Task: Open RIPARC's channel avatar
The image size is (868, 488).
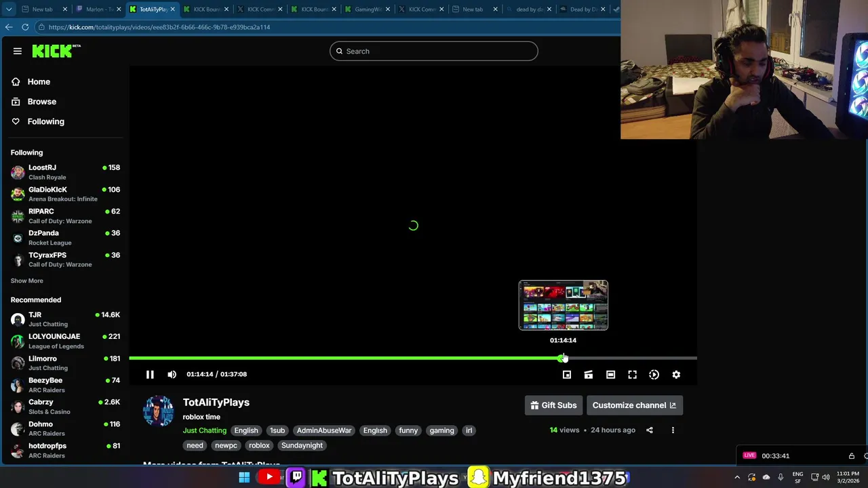Action: coord(18,216)
